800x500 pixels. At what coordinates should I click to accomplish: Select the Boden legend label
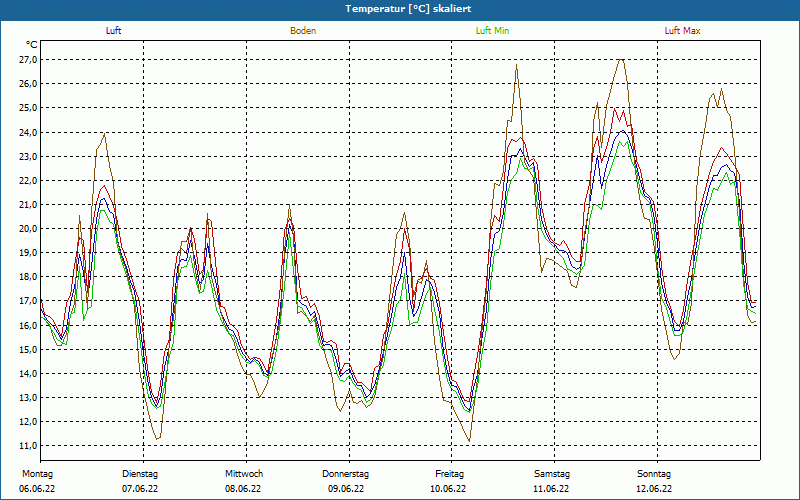(x=303, y=31)
